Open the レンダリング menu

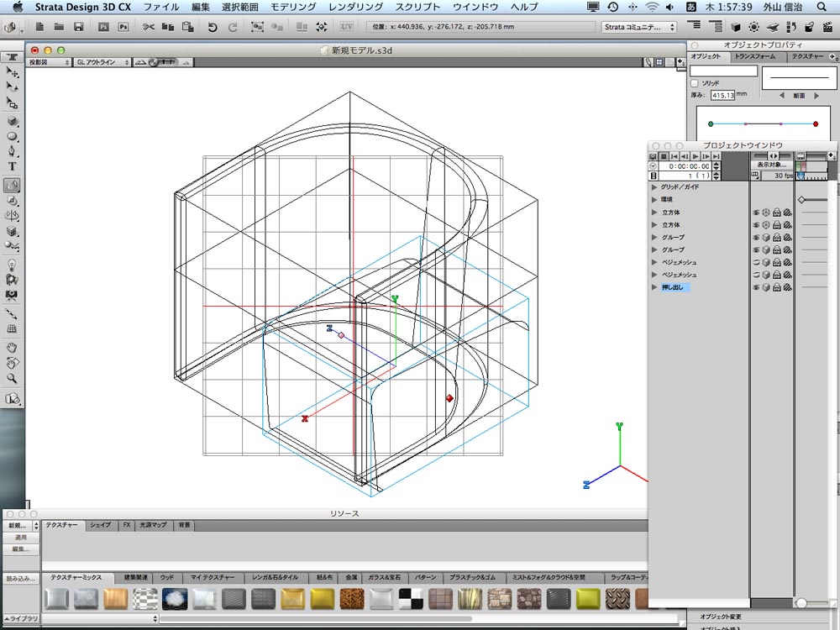[x=355, y=7]
